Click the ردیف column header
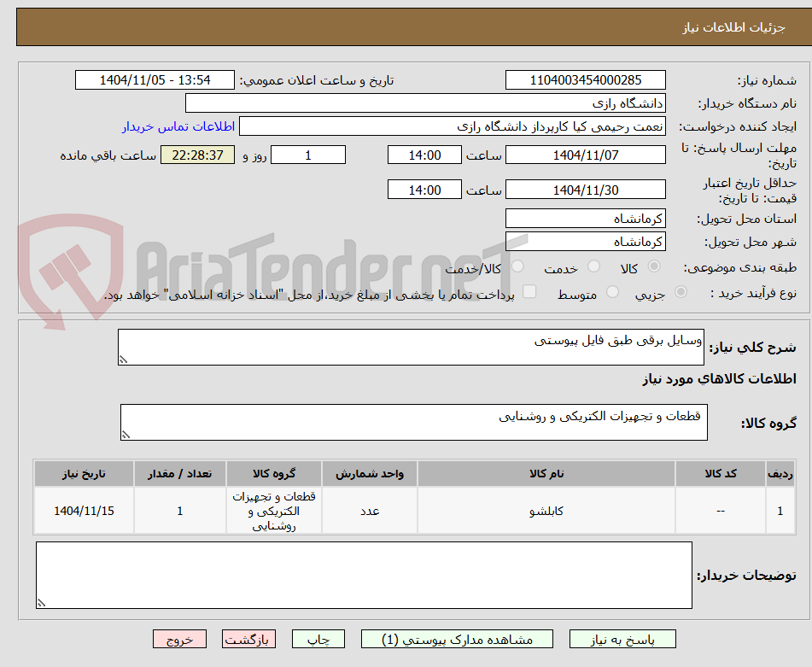812x667 pixels. 780,474
